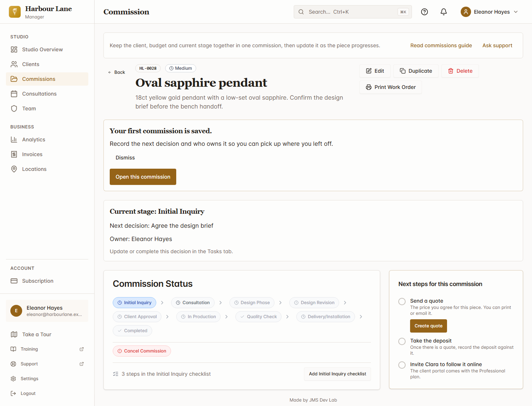Click the Analytics bar chart icon
The width and height of the screenshot is (532, 406).
click(x=14, y=140)
